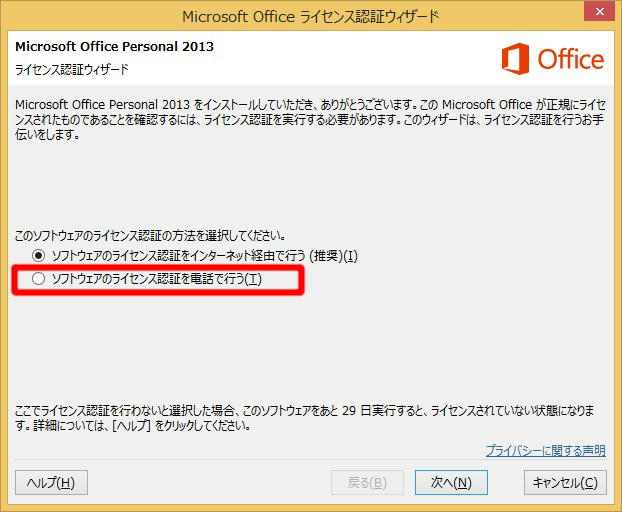Click the 方法を選択してください prompt text
Screen dimensions: 622x512
click(150, 236)
